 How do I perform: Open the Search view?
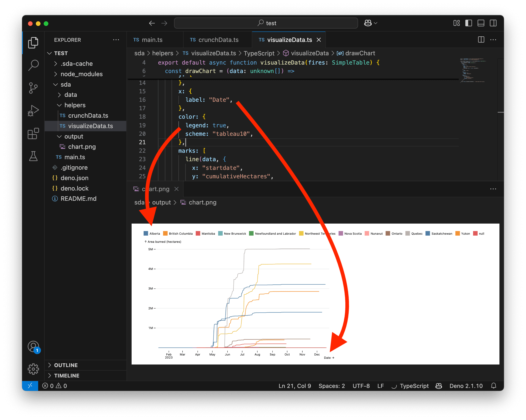33,65
